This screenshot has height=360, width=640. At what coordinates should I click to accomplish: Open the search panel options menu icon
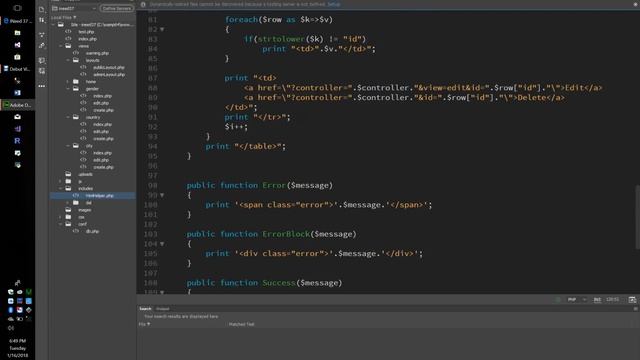(x=635, y=309)
